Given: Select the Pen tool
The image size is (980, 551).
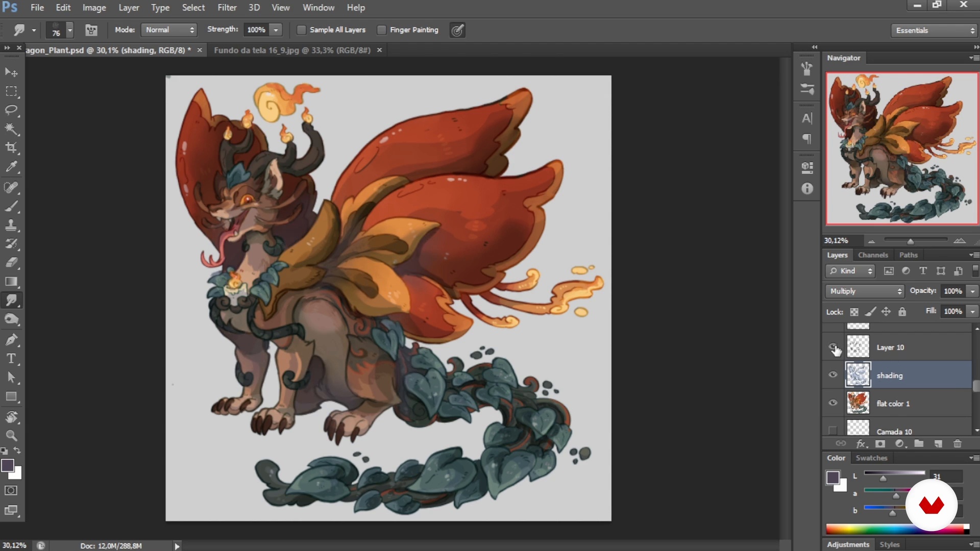Looking at the screenshot, I should pos(11,340).
